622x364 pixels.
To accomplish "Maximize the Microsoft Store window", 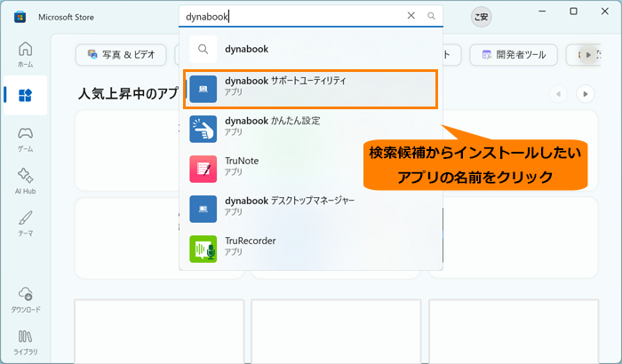I will (x=574, y=12).
